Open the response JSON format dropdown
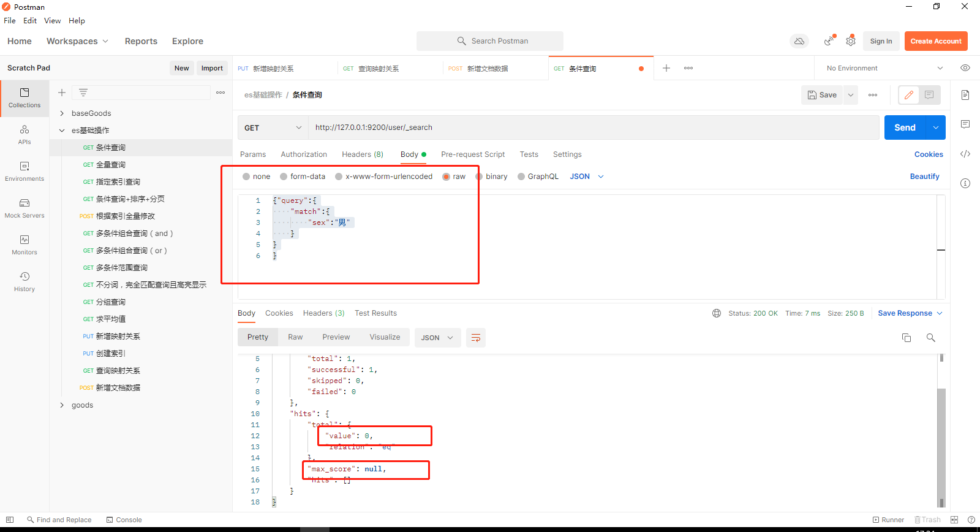The width and height of the screenshot is (980, 532). click(438, 338)
